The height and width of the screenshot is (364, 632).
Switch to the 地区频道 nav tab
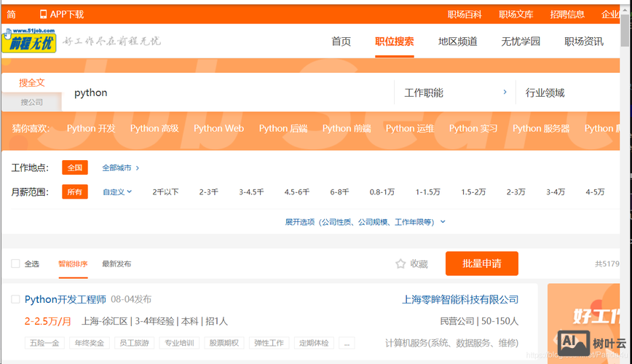tap(457, 41)
